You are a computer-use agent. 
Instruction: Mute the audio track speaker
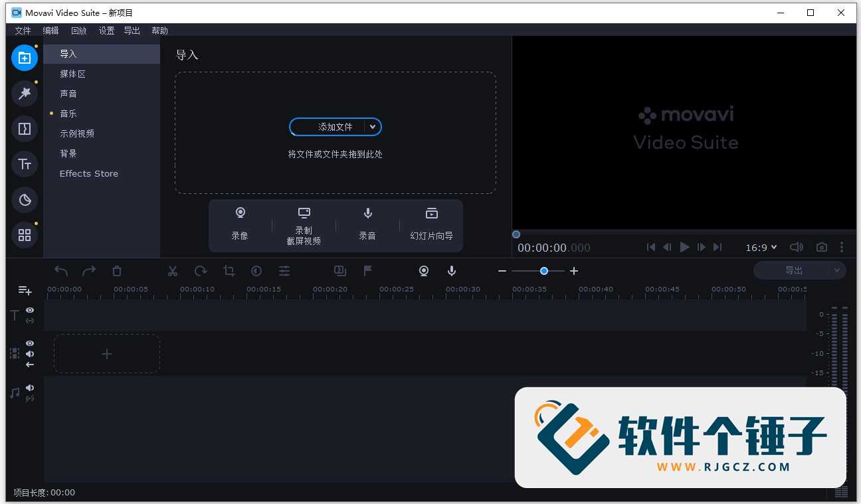(x=30, y=388)
